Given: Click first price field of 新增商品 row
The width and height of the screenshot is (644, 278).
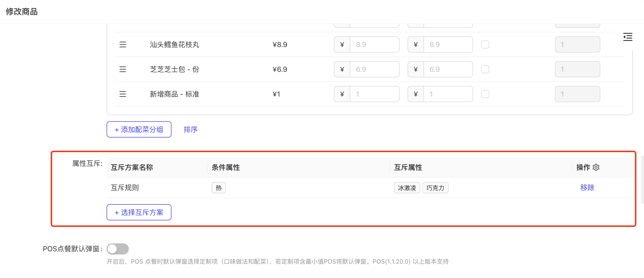Looking at the screenshot, I should point(374,94).
